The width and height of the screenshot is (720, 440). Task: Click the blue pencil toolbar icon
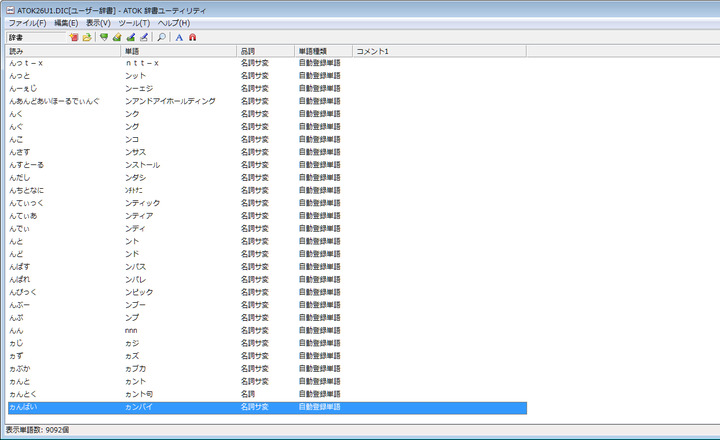143,37
